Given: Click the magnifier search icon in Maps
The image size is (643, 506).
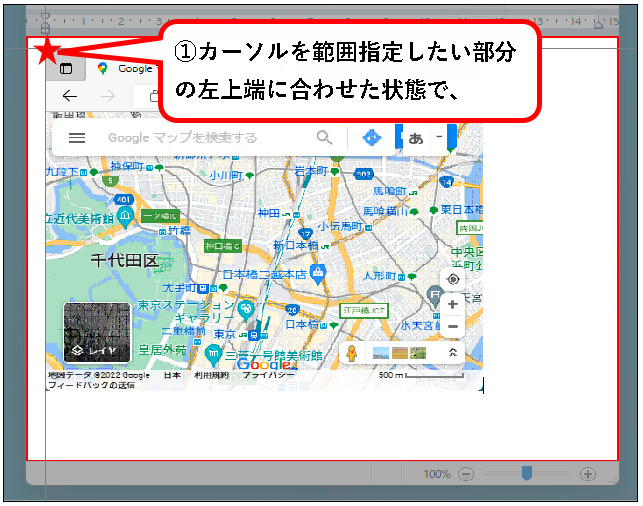Looking at the screenshot, I should tap(324, 137).
